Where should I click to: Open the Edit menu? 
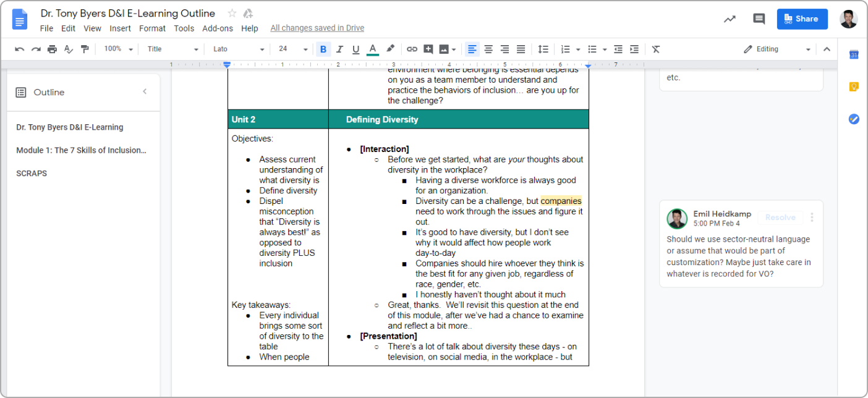(x=68, y=28)
